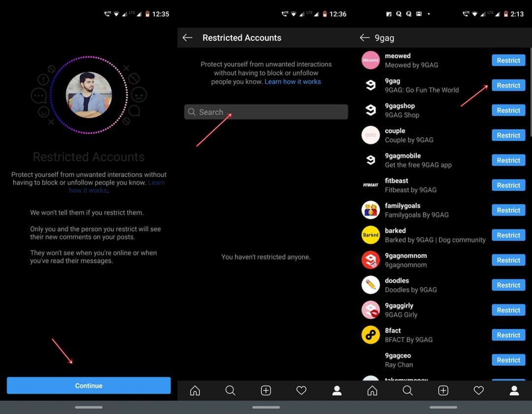Restrict the couple account
This screenshot has width=532, height=414.
[x=508, y=136]
